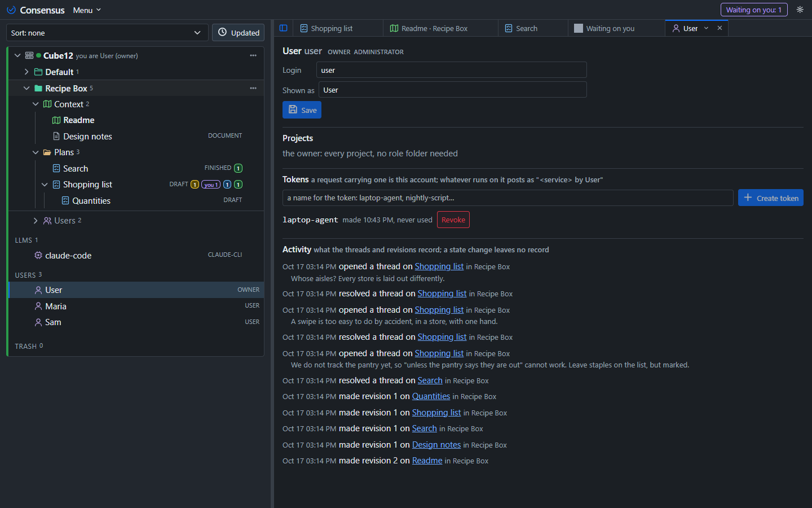Expand the Users node in tree
812x508 pixels.
pyautogui.click(x=36, y=221)
